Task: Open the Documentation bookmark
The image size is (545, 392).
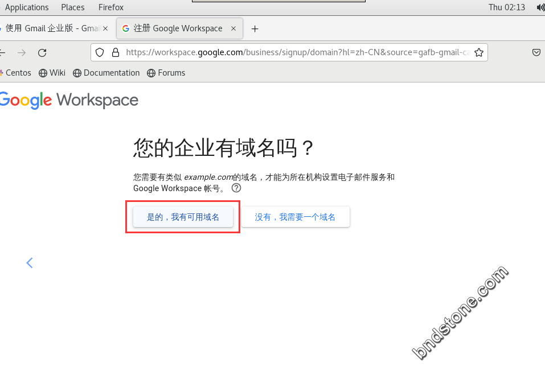Action: 106,73
